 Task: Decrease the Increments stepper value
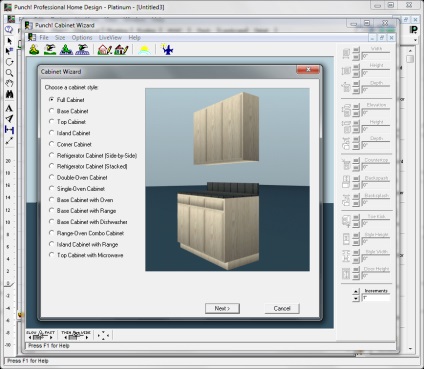[x=356, y=298]
